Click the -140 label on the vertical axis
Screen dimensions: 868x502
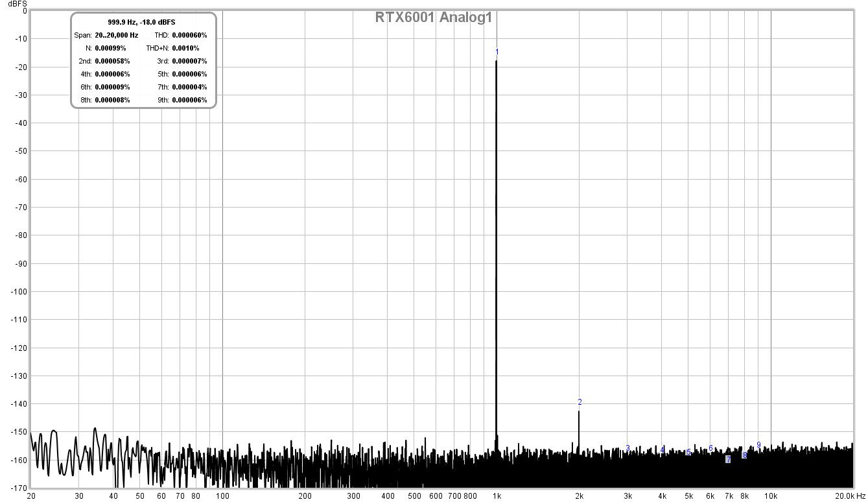click(x=19, y=404)
